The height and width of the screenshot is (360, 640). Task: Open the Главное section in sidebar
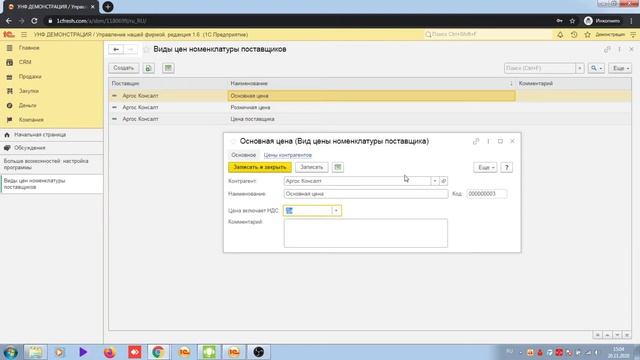29,48
